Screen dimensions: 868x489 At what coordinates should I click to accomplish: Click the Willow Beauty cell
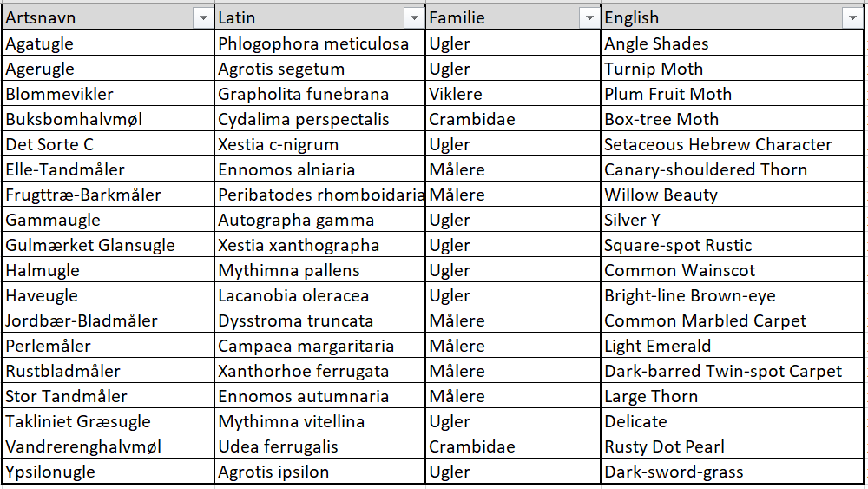pyautogui.click(x=733, y=195)
